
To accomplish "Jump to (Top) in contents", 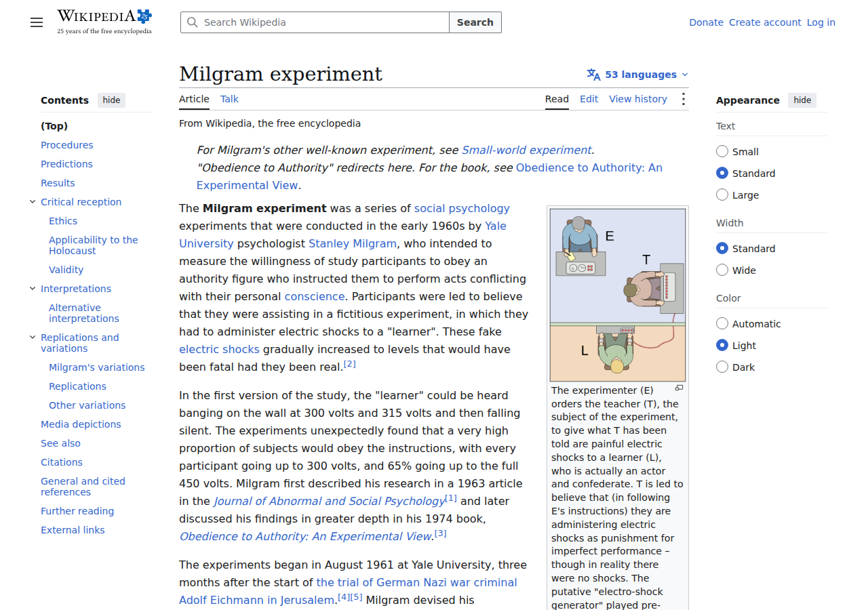I will pos(54,126).
